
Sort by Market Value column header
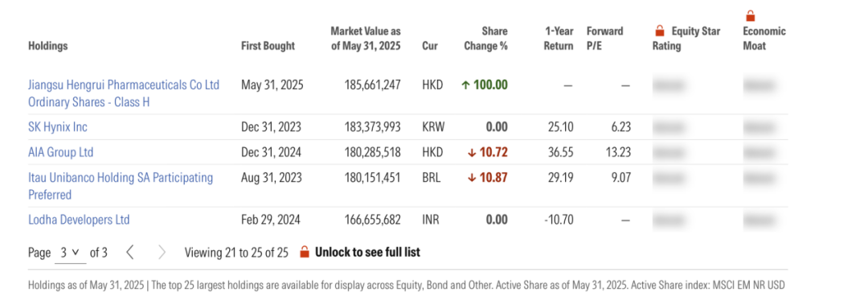(366, 39)
